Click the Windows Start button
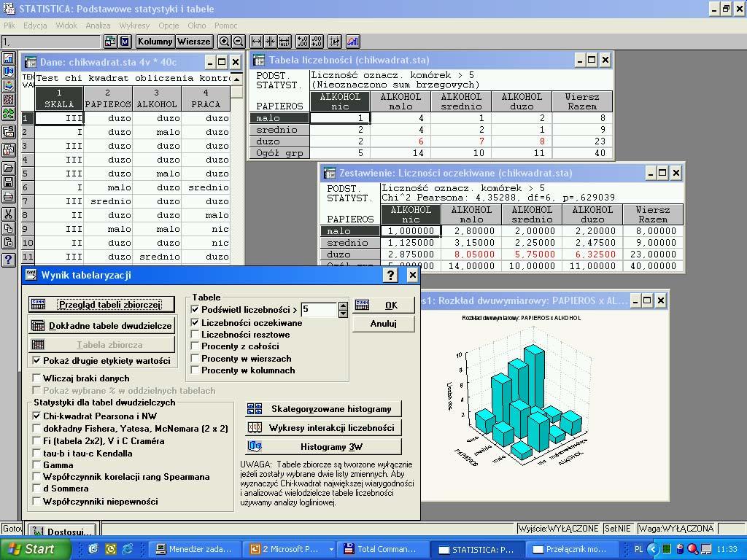The image size is (747, 560). point(35,549)
